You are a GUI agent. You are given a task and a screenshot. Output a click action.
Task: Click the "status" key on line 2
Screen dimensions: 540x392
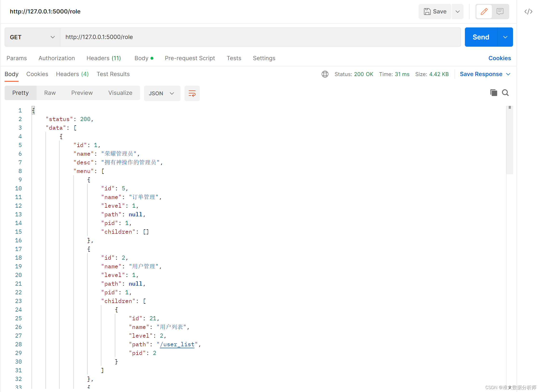point(59,119)
